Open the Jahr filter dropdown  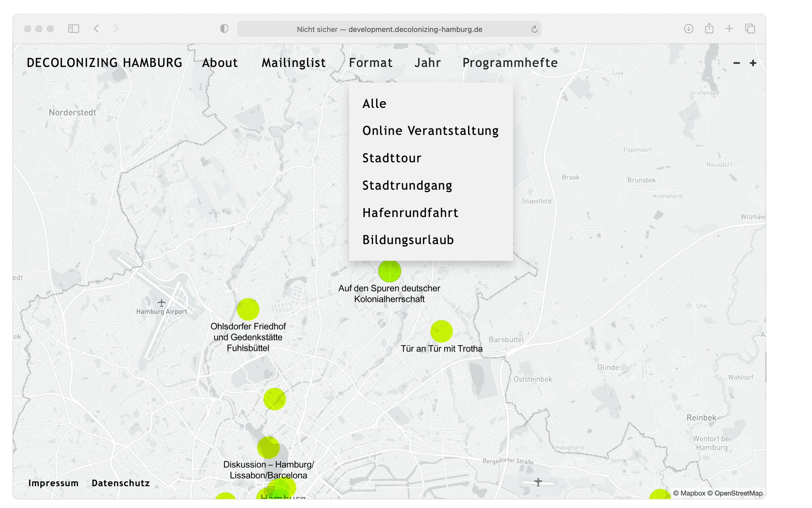click(x=427, y=63)
